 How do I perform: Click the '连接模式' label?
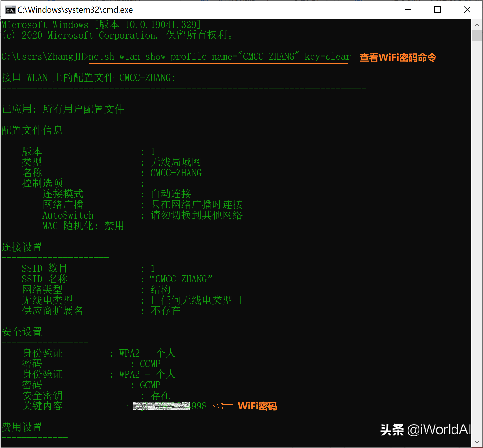[63, 194]
